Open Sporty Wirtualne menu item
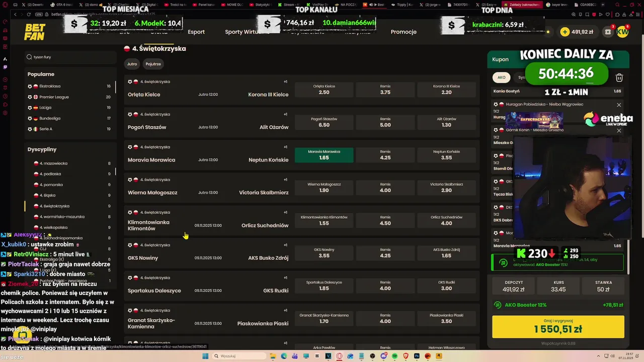The width and height of the screenshot is (644, 362). click(x=247, y=32)
